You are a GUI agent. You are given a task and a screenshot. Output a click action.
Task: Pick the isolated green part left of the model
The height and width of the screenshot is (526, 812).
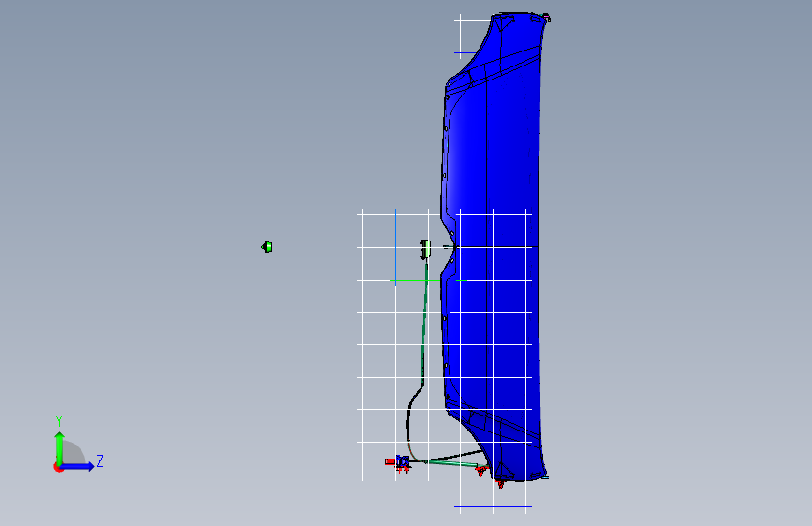[x=267, y=247]
